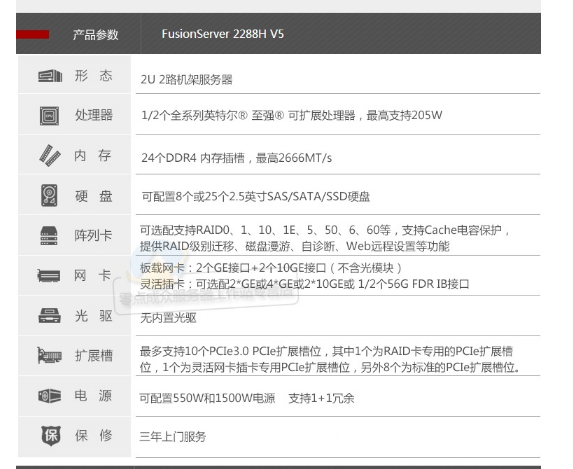Click the 可配置550W和1500W电源 text

click(207, 398)
